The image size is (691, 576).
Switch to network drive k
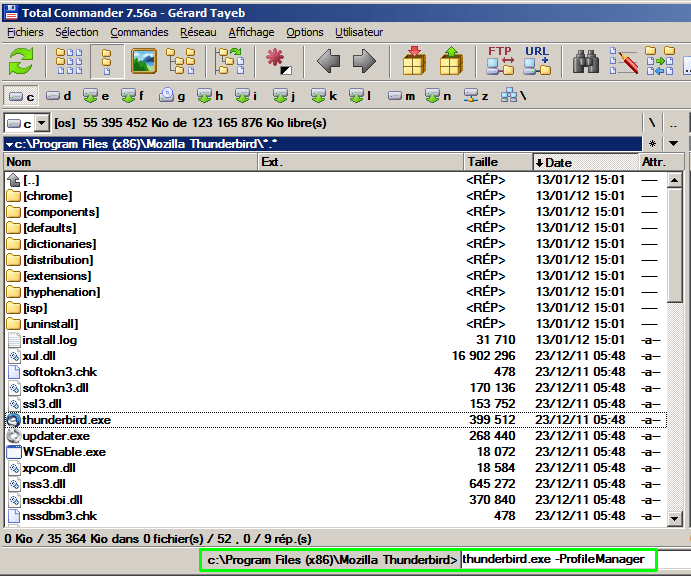coord(324,96)
